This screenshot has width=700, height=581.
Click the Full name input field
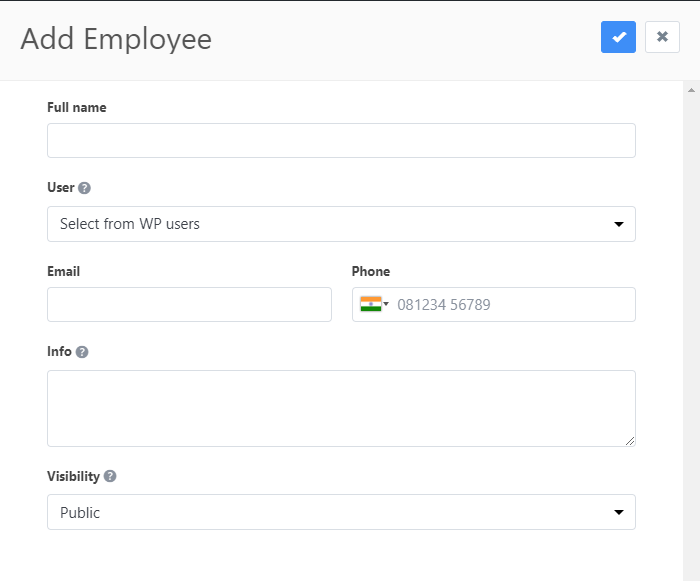(x=341, y=140)
